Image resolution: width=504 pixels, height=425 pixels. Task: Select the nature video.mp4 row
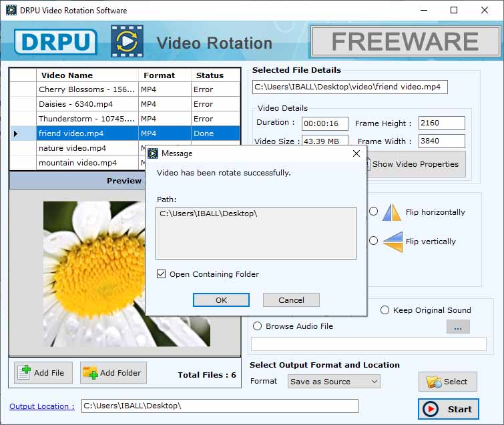click(x=77, y=148)
